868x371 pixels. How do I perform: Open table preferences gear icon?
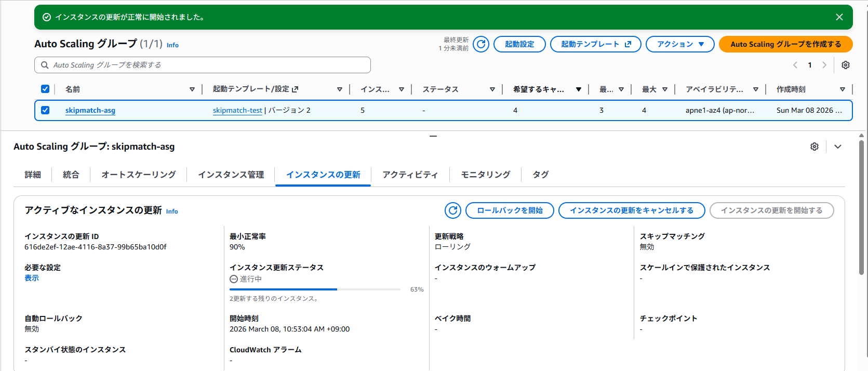pyautogui.click(x=846, y=65)
